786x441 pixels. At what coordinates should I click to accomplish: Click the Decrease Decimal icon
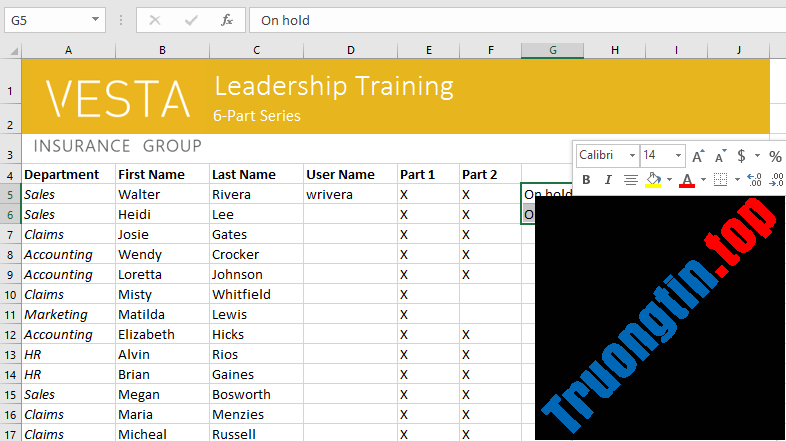(x=776, y=179)
